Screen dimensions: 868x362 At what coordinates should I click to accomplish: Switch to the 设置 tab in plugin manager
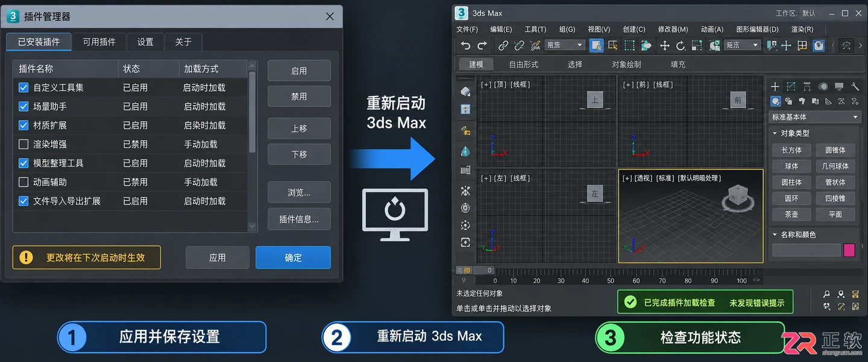145,42
